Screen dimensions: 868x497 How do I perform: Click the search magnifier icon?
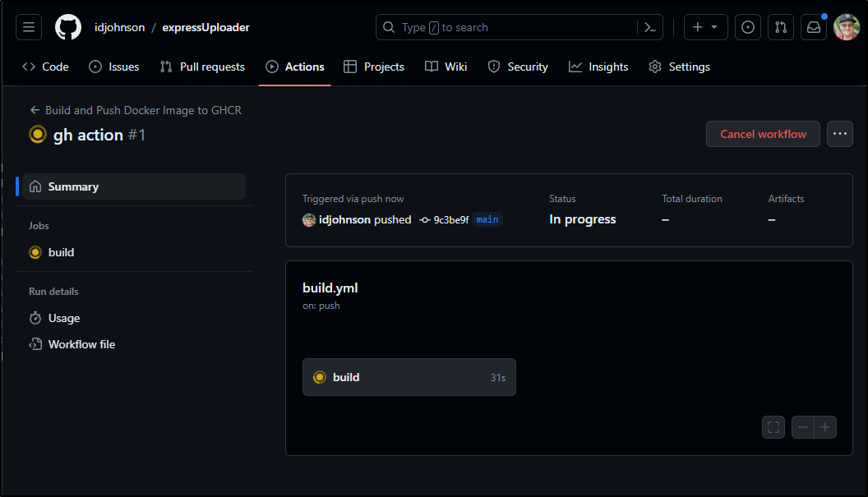pyautogui.click(x=389, y=27)
